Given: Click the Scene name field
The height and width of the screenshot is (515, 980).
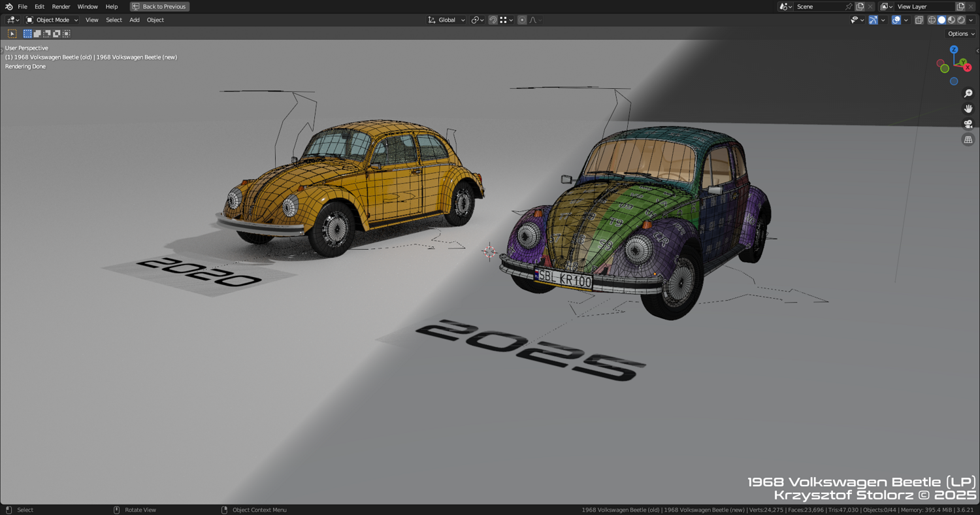Looking at the screenshot, I should (819, 7).
